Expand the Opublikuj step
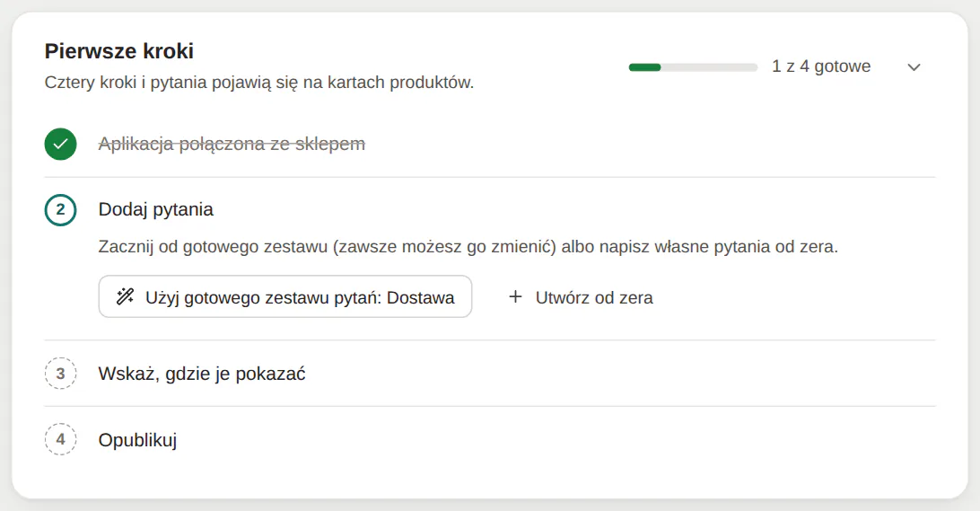The image size is (980, 511). (x=137, y=440)
